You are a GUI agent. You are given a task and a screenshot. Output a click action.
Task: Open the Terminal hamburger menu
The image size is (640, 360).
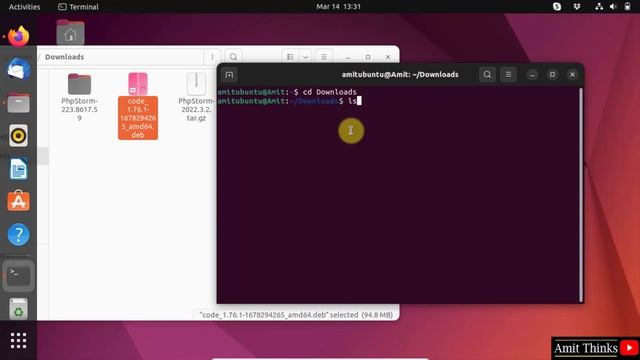point(508,75)
